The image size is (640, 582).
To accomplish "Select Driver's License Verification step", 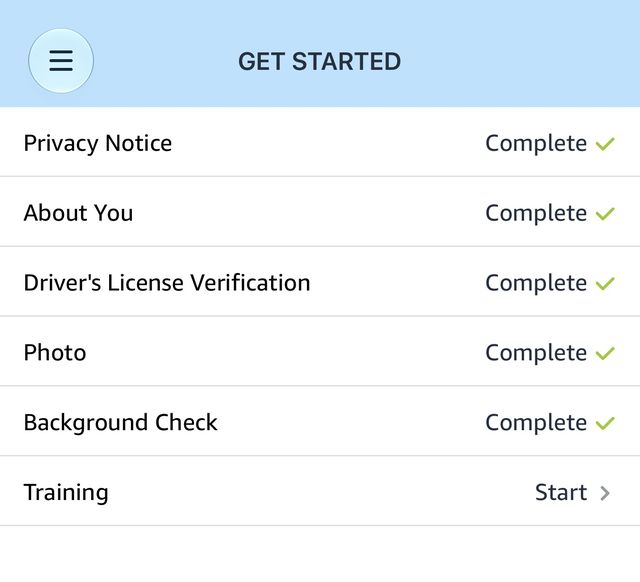I will (x=320, y=282).
